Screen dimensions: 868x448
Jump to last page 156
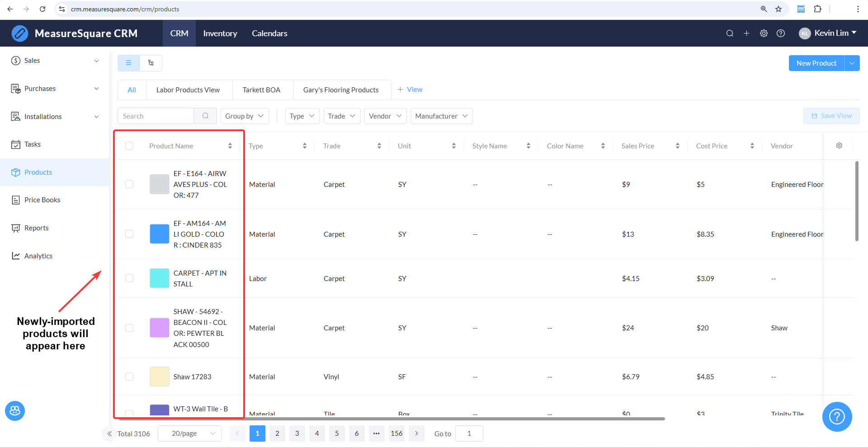[x=396, y=434]
